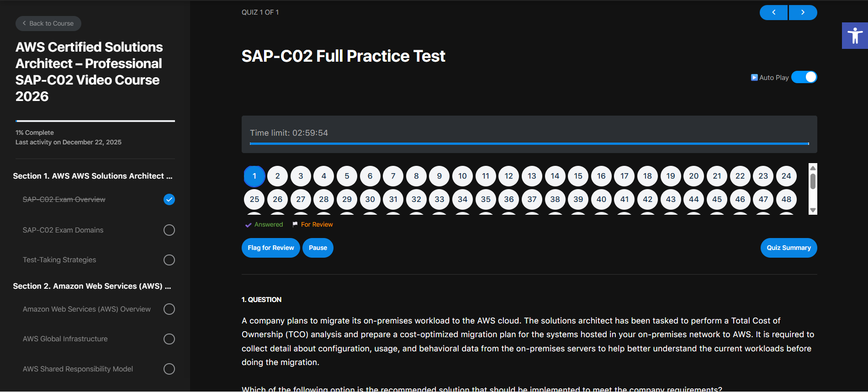This screenshot has height=392, width=868.
Task: Jump to question 36
Action: [x=509, y=199]
